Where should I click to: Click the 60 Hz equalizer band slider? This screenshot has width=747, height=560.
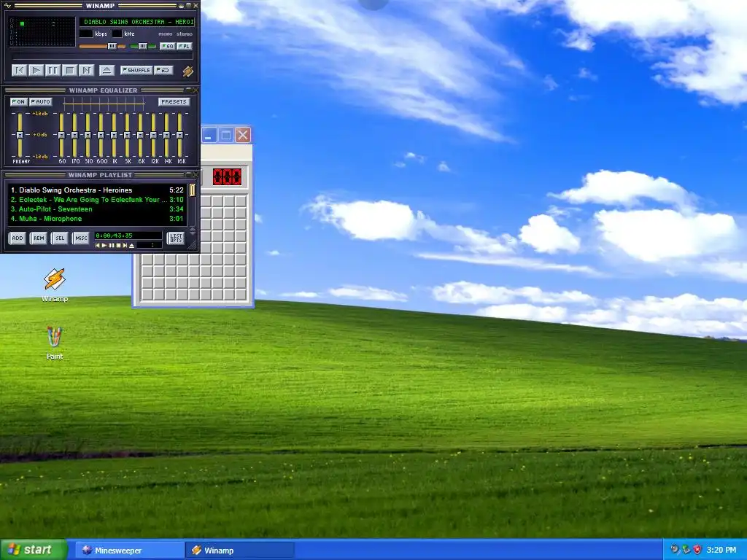point(61,135)
